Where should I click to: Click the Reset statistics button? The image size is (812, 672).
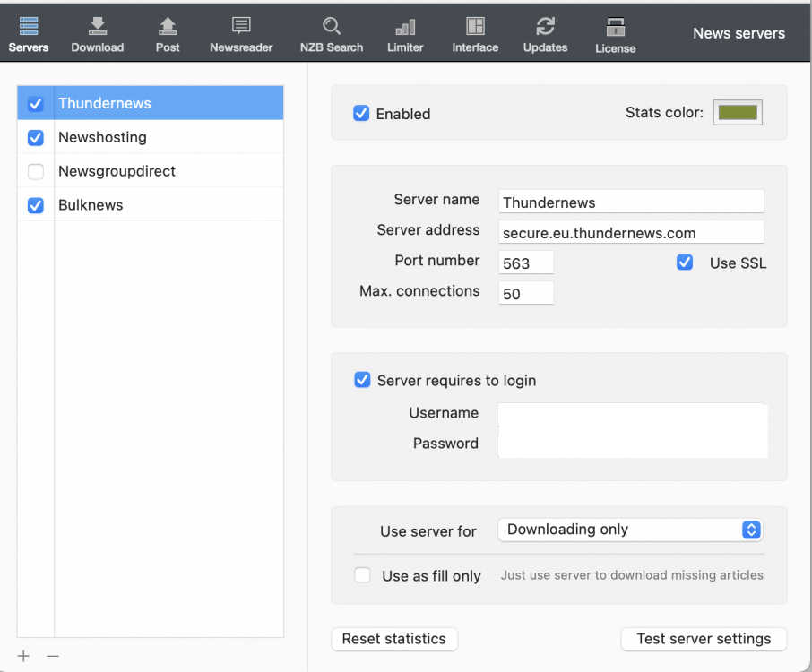pyautogui.click(x=394, y=639)
